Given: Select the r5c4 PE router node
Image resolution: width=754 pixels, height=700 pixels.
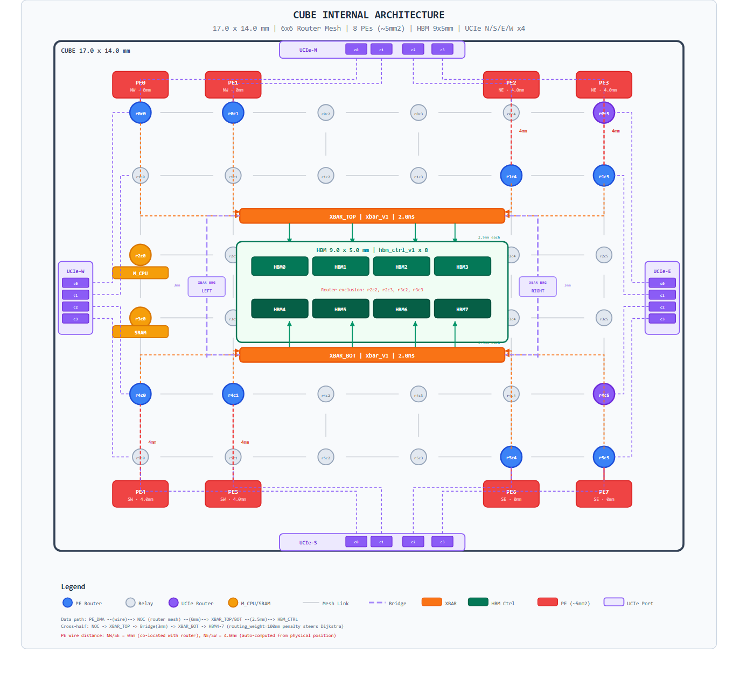Looking at the screenshot, I should pyautogui.click(x=511, y=457).
